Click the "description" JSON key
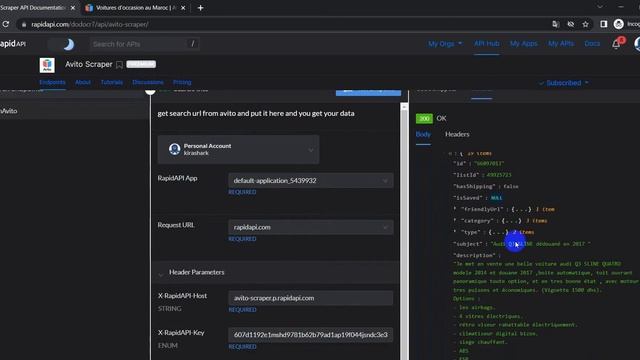640x360 pixels. pyautogui.click(x=474, y=255)
